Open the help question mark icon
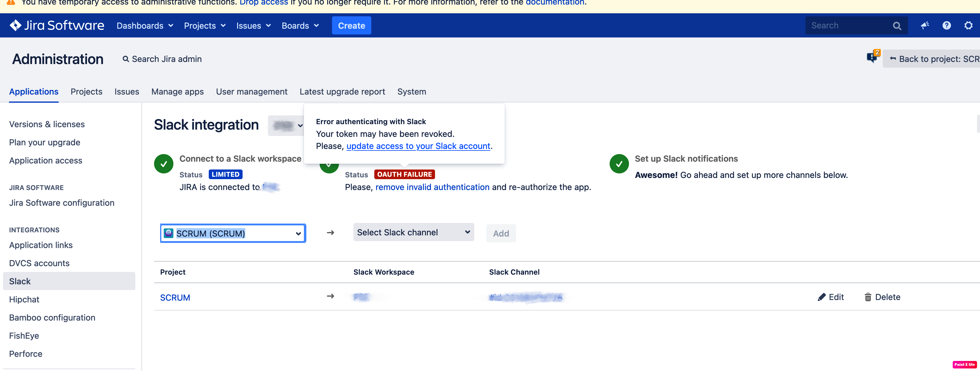This screenshot has width=980, height=371. 946,25
